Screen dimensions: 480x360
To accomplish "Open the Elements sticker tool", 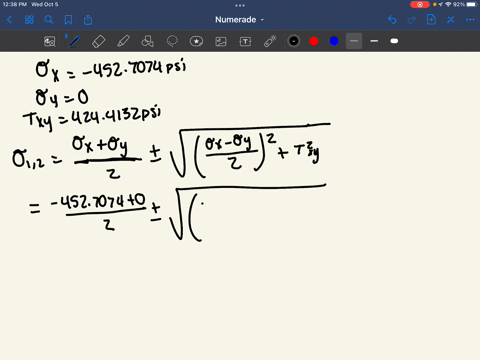I will pos(196,41).
